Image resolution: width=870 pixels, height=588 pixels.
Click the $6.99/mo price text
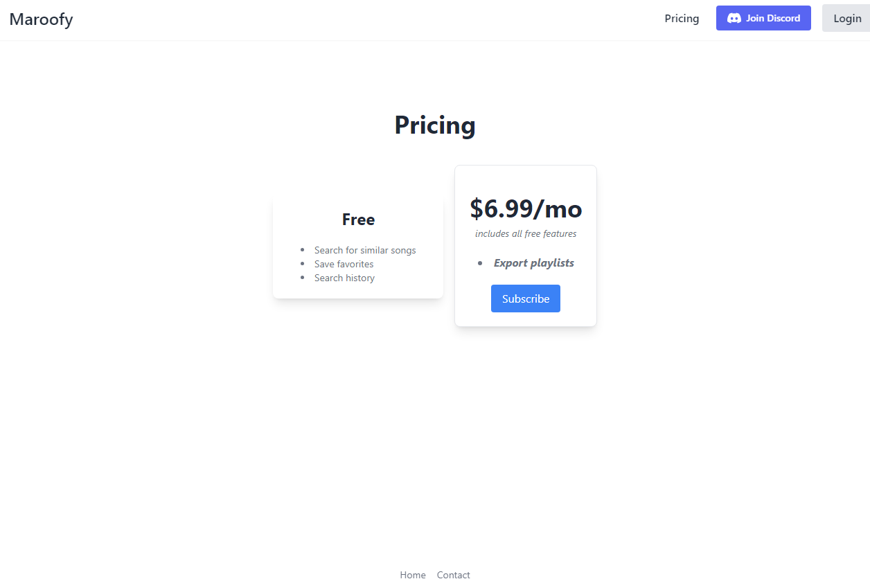pos(526,208)
